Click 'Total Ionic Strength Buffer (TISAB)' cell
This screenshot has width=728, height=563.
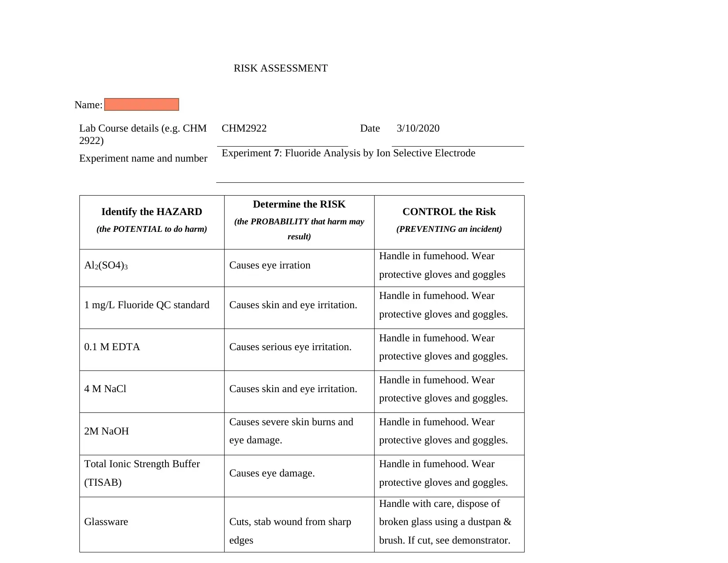(152, 476)
